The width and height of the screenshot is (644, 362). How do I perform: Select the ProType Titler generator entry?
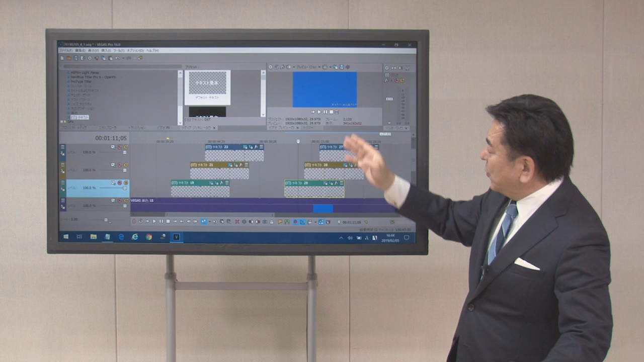pyautogui.click(x=80, y=81)
